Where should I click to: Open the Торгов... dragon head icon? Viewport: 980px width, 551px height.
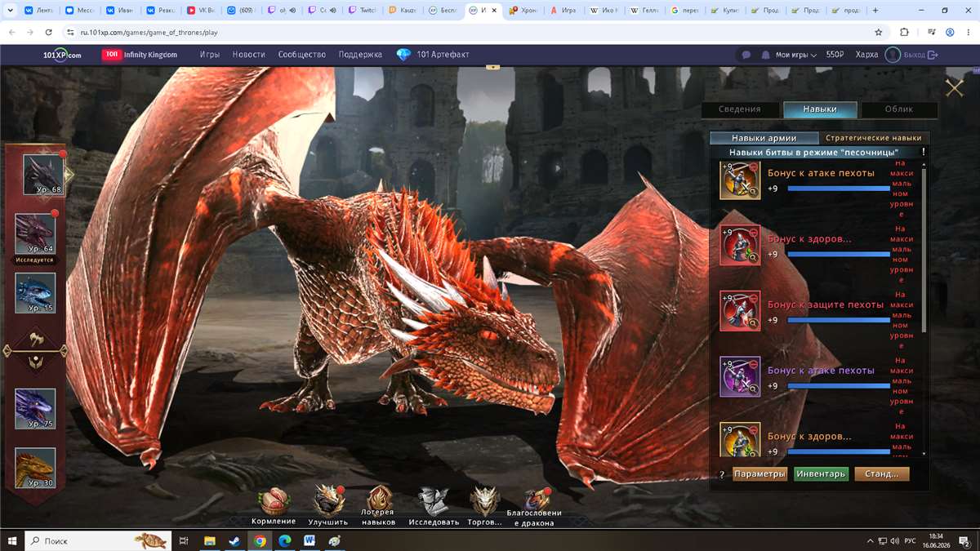pos(484,501)
